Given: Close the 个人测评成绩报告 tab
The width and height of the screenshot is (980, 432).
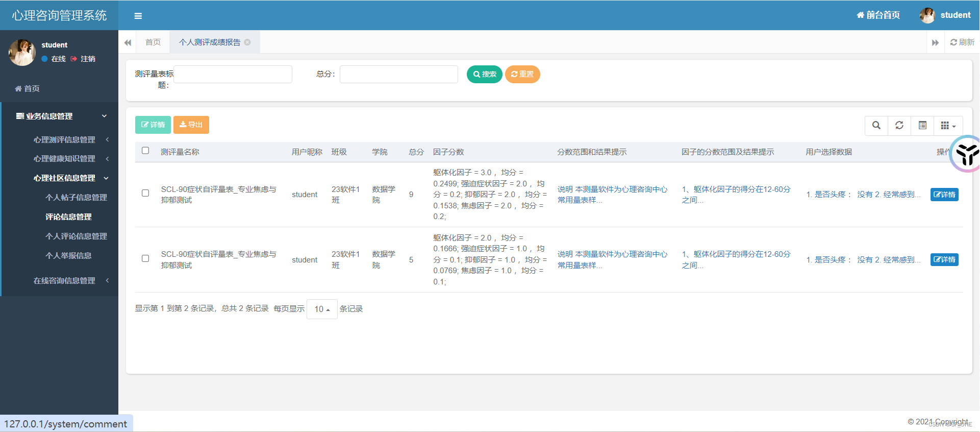Looking at the screenshot, I should click(x=247, y=42).
